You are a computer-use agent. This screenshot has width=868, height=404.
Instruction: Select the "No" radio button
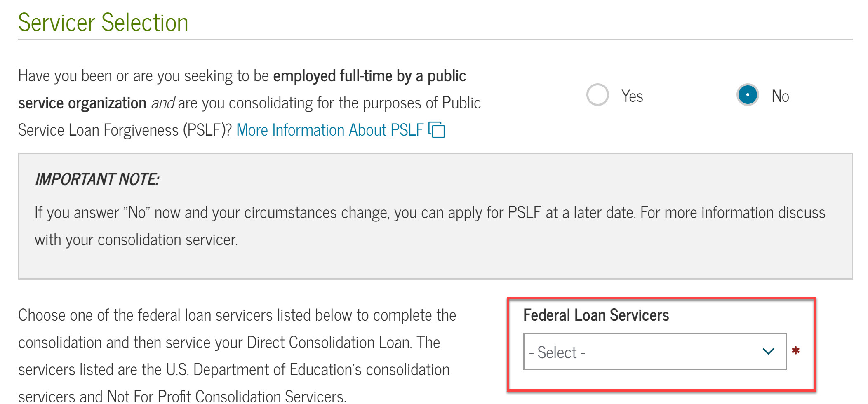[747, 95]
